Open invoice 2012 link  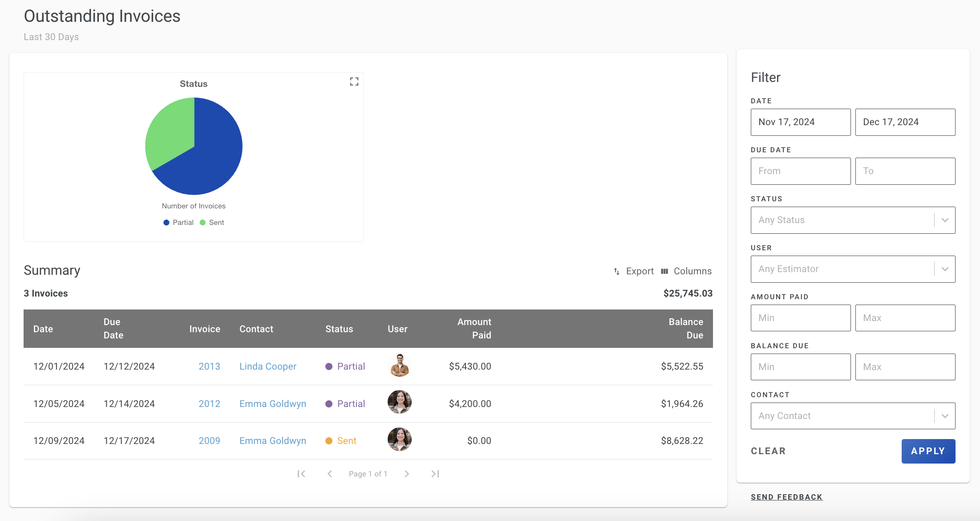pos(209,403)
